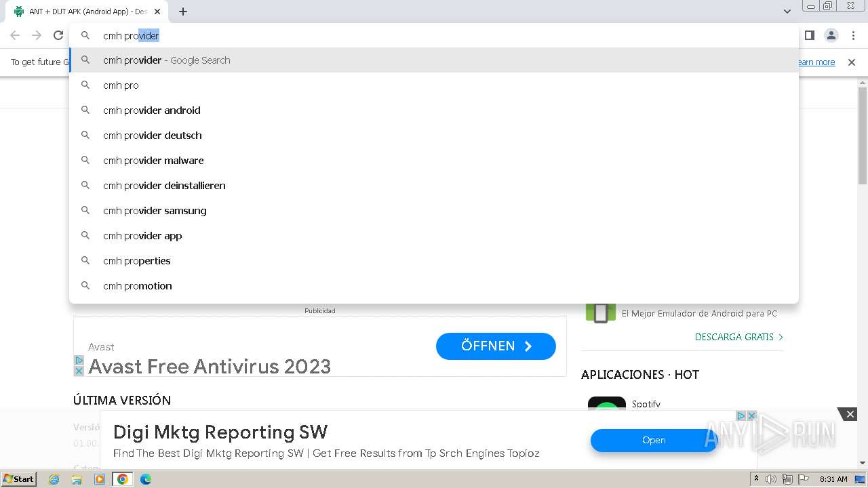Pick 'cmh provider malware' suggestion
868x488 pixels.
click(x=434, y=161)
